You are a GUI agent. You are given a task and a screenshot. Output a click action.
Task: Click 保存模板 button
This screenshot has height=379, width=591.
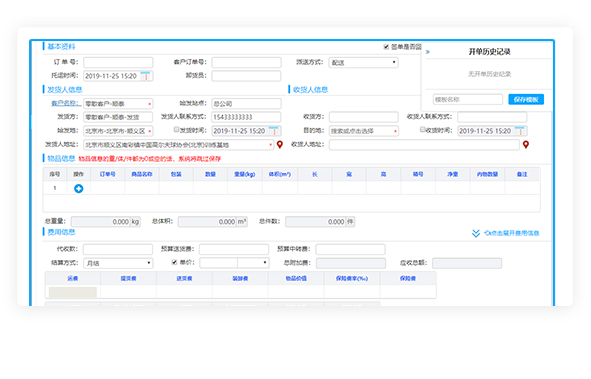[x=526, y=99]
